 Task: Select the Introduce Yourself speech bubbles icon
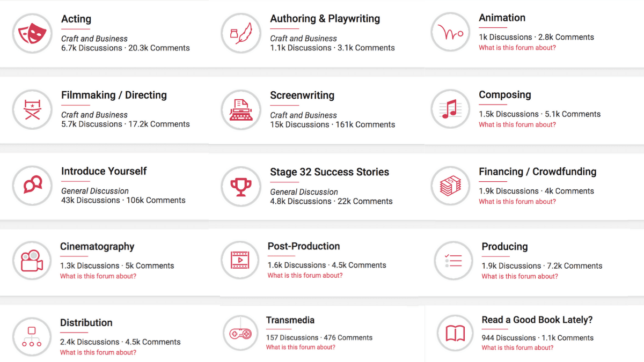[x=32, y=186]
